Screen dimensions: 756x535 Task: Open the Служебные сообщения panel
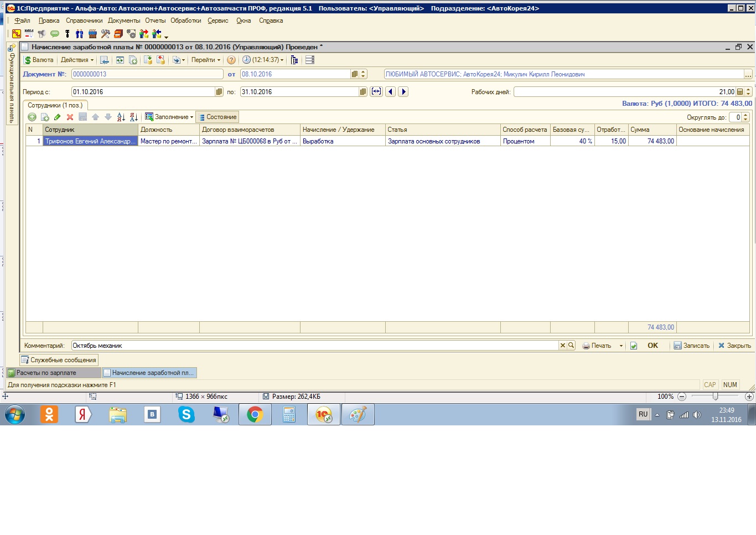(x=59, y=360)
